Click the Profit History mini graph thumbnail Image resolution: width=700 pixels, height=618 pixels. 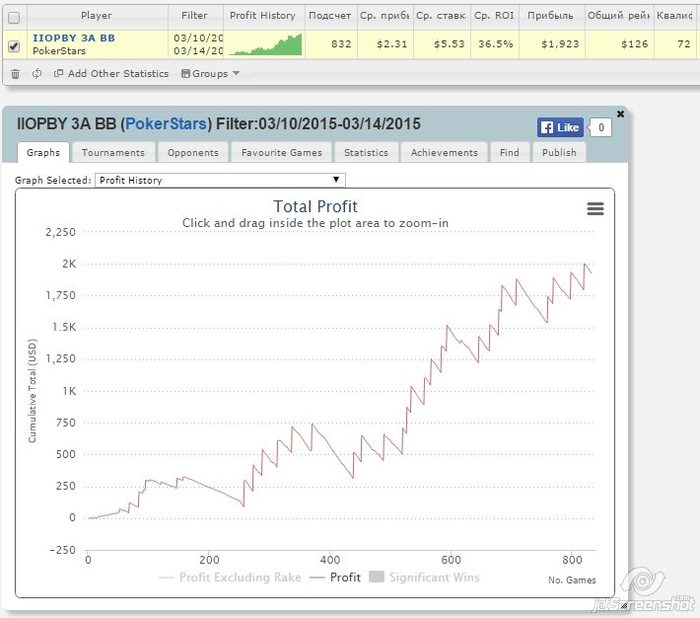click(265, 44)
